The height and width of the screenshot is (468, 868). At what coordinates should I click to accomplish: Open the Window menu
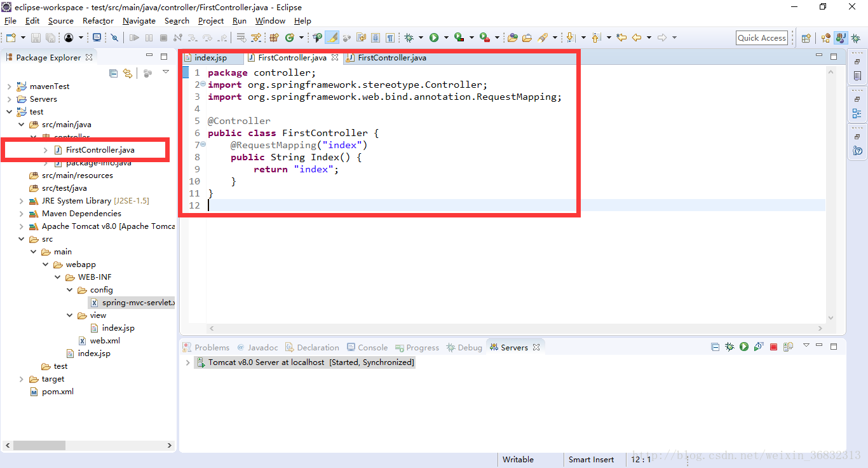tap(270, 21)
